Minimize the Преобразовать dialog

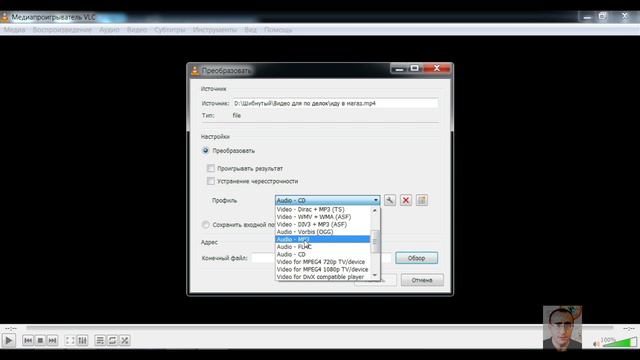pyautogui.click(x=399, y=69)
